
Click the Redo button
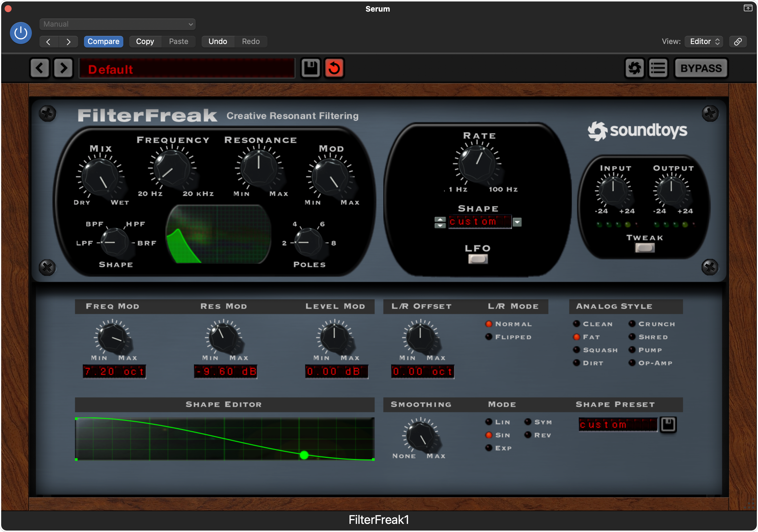pyautogui.click(x=251, y=42)
